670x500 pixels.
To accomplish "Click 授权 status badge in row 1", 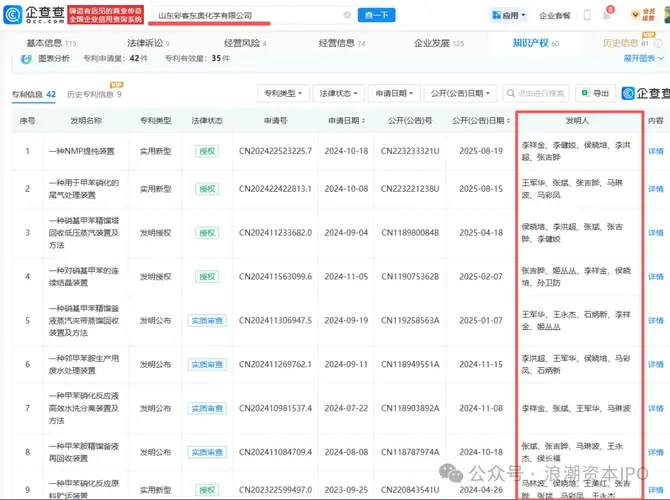I will [x=207, y=151].
